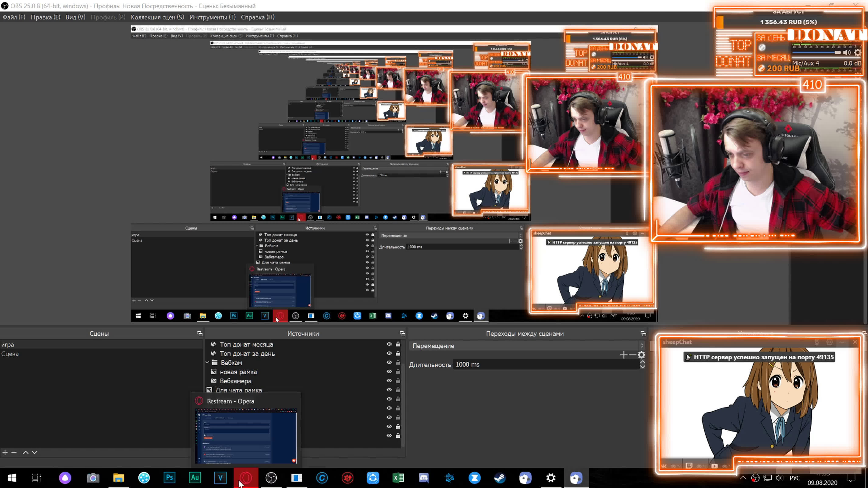Open the Справка (H) menu
This screenshot has height=488, width=868.
point(258,17)
